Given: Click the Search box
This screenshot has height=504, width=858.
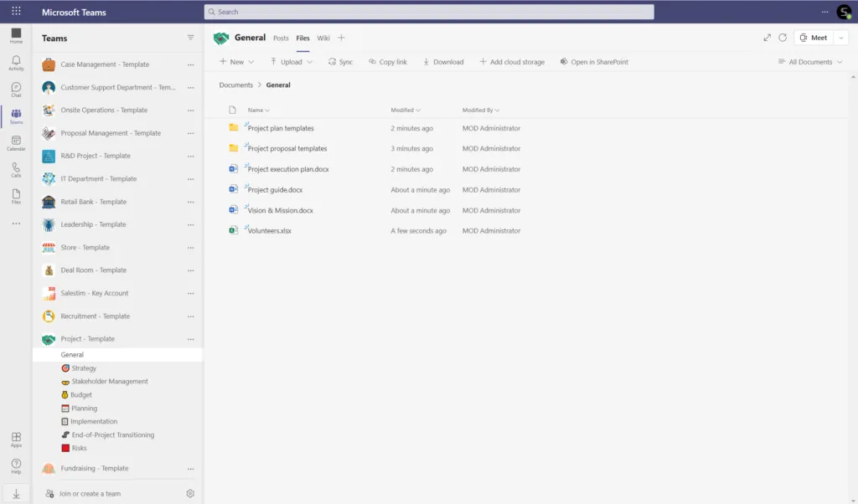Looking at the screenshot, I should point(429,12).
